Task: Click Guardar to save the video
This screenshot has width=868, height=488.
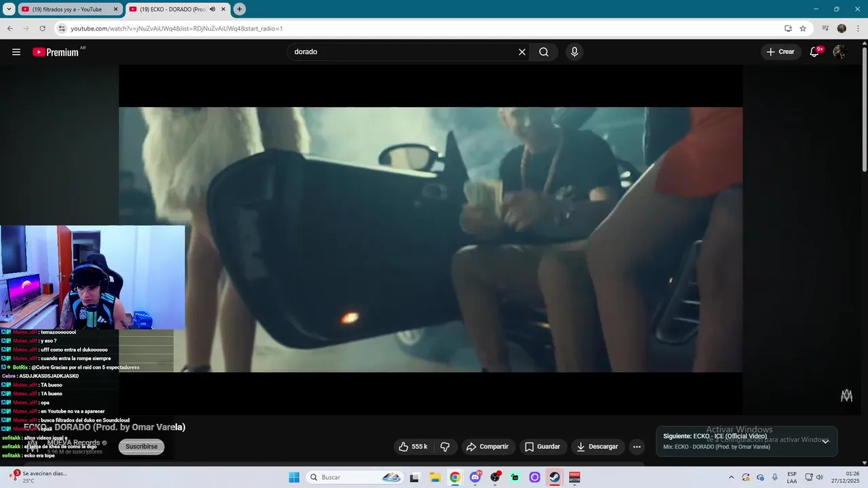Action: 542,447
